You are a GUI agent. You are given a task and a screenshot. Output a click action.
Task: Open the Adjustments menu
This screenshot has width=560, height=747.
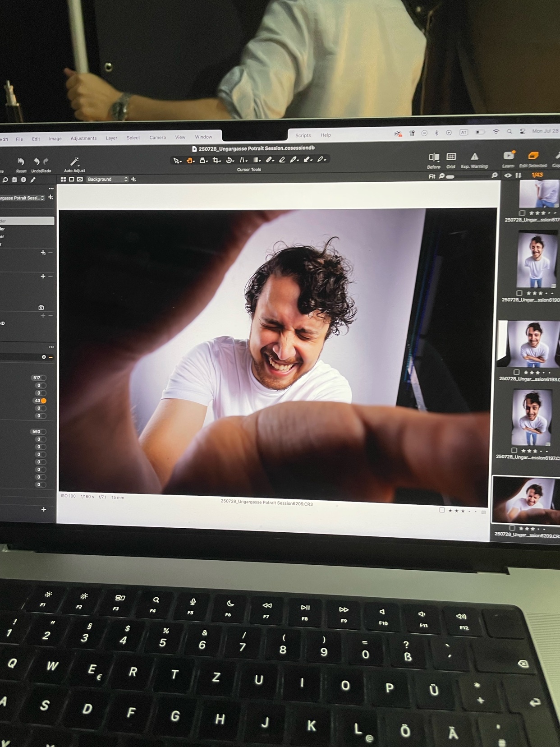pos(83,138)
